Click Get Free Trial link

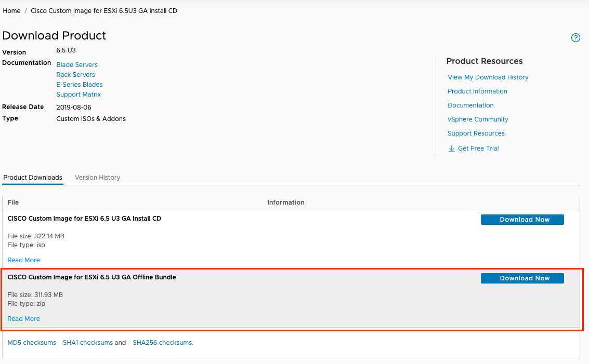point(478,149)
